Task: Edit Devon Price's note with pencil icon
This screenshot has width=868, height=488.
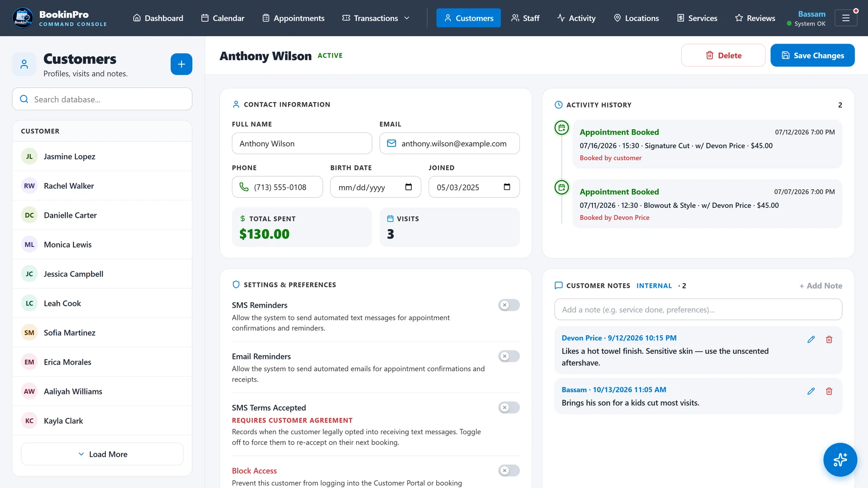Action: click(x=811, y=339)
